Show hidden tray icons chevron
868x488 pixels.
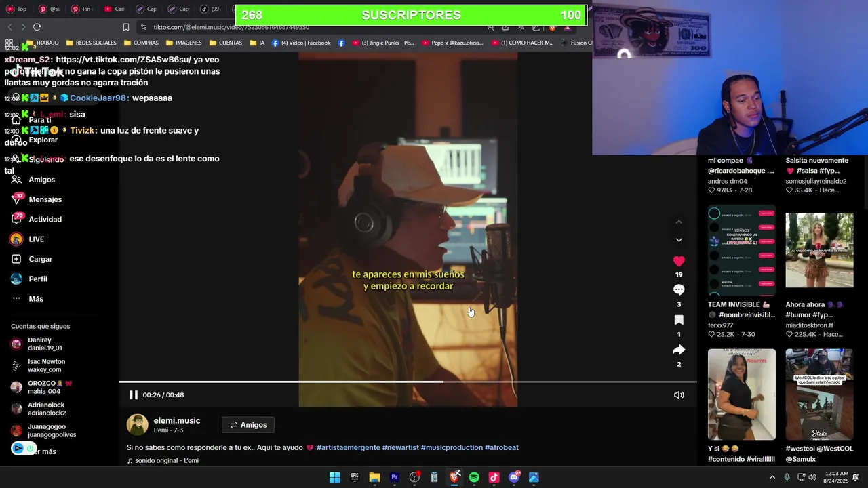pos(772,477)
